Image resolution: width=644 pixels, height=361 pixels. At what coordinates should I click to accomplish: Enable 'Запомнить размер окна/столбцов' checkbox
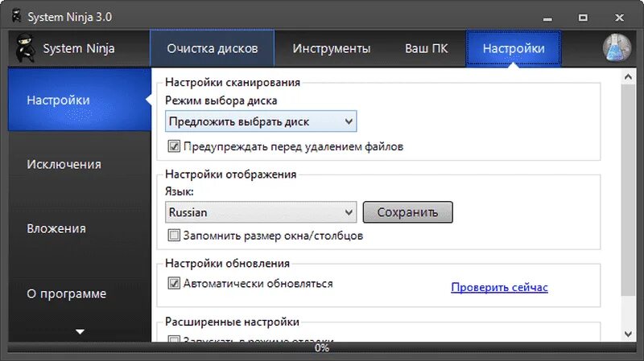tap(174, 236)
